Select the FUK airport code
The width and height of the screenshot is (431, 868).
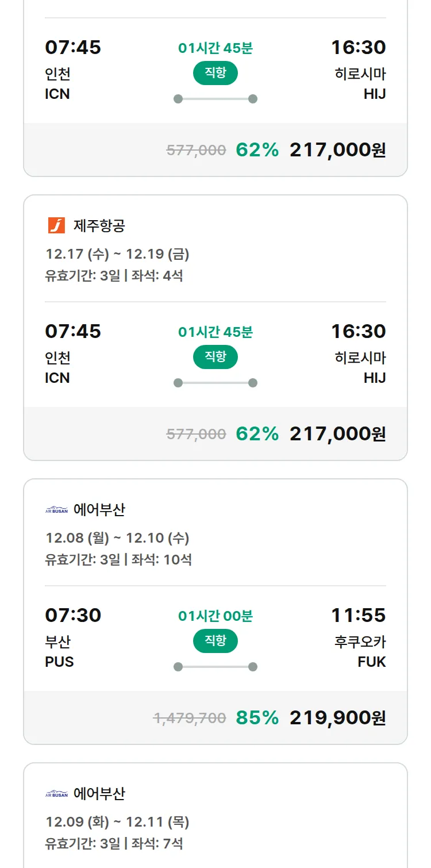click(371, 662)
